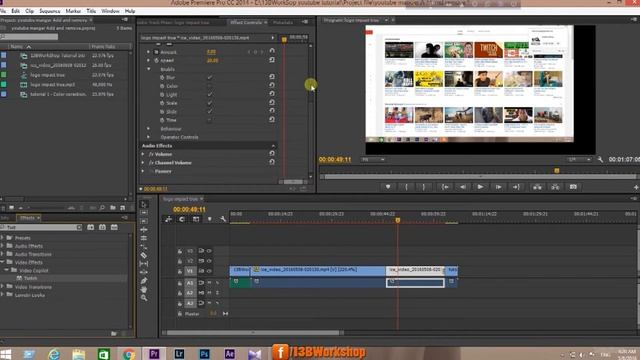Add a marker from timeline header

pos(209,219)
